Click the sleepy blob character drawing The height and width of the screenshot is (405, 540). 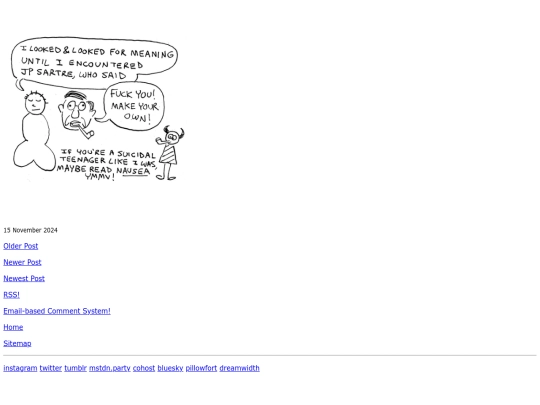pyautogui.click(x=34, y=131)
